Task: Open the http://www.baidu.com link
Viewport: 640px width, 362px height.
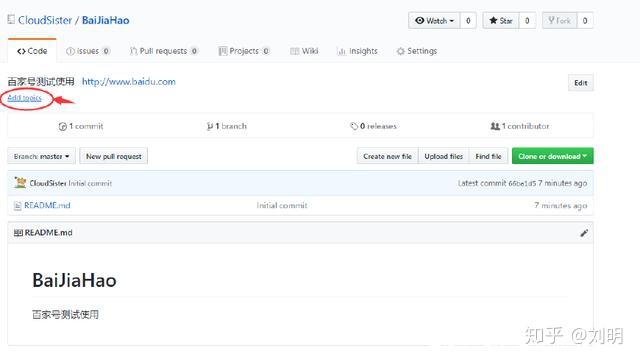Action: (x=129, y=82)
